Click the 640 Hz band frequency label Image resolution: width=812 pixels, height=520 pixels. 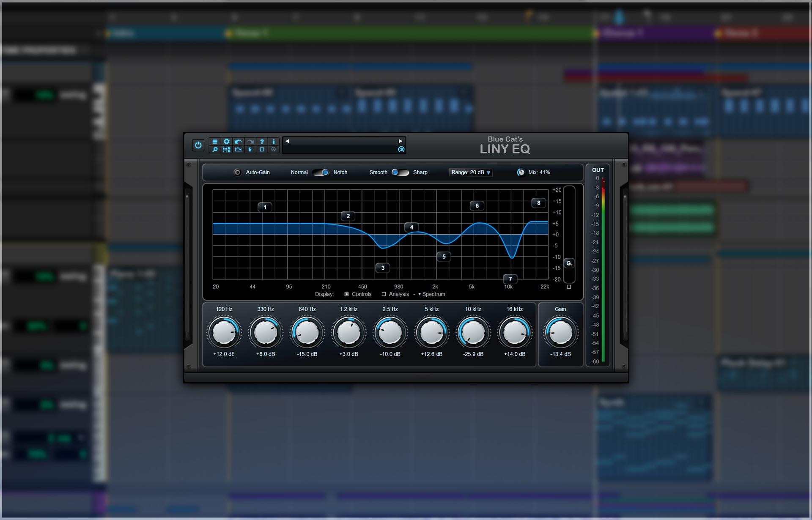[x=307, y=309]
